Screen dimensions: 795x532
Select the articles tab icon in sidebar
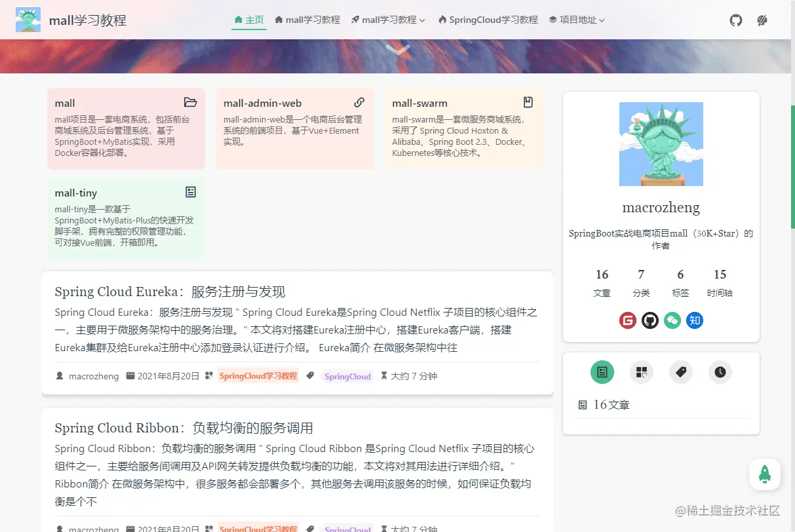(x=602, y=372)
